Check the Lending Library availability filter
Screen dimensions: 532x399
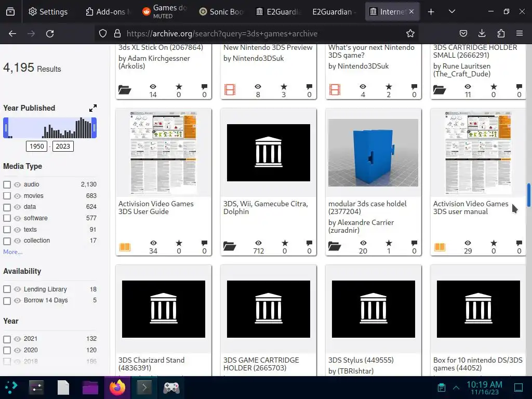7,289
